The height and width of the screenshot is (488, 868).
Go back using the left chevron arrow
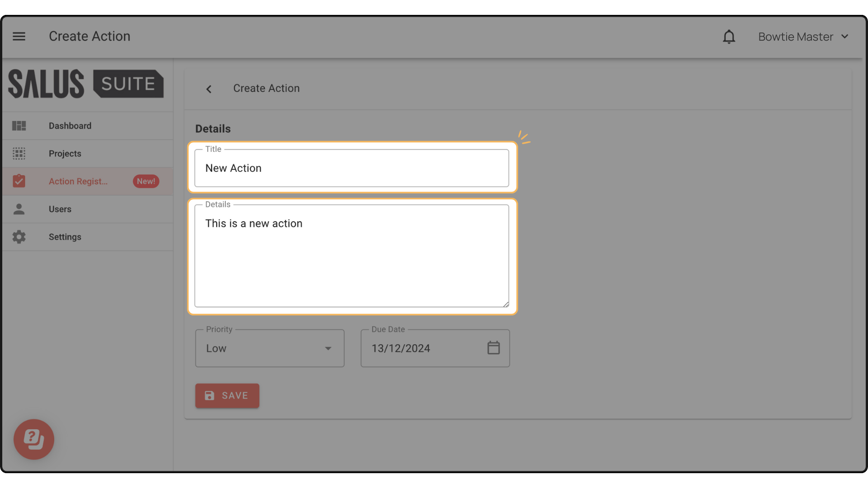(x=209, y=89)
